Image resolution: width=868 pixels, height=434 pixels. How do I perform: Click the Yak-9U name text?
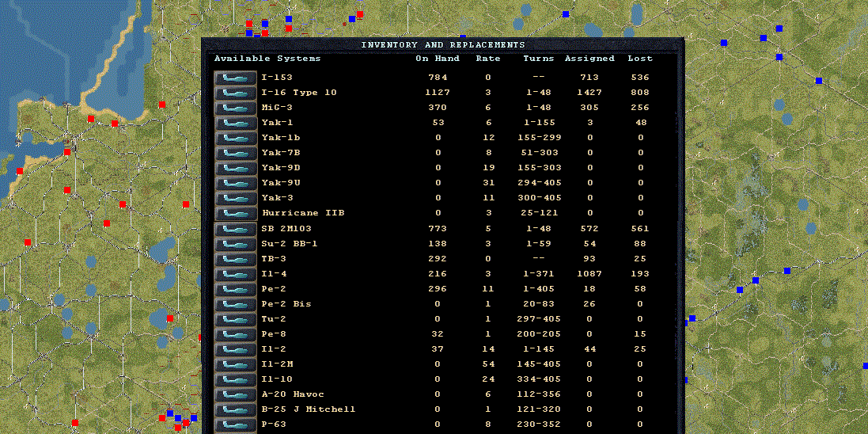281,183
